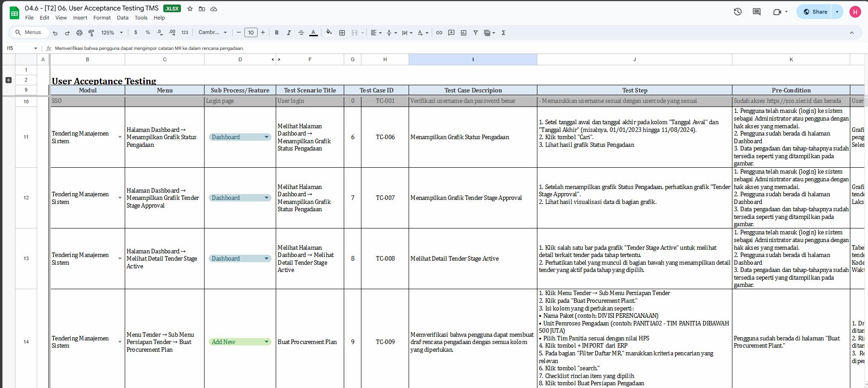This screenshot has width=868, height=388.
Task: Toggle bold formatting
Action: click(x=277, y=33)
